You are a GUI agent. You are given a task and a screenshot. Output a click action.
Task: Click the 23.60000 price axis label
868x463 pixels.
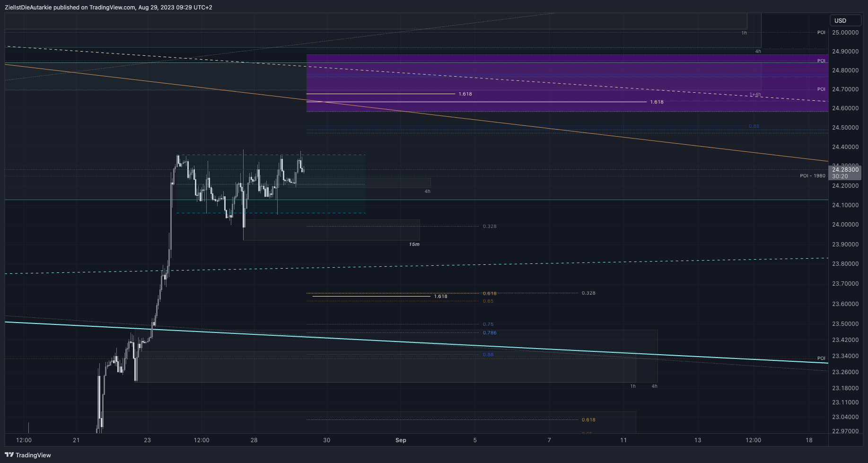845,304
